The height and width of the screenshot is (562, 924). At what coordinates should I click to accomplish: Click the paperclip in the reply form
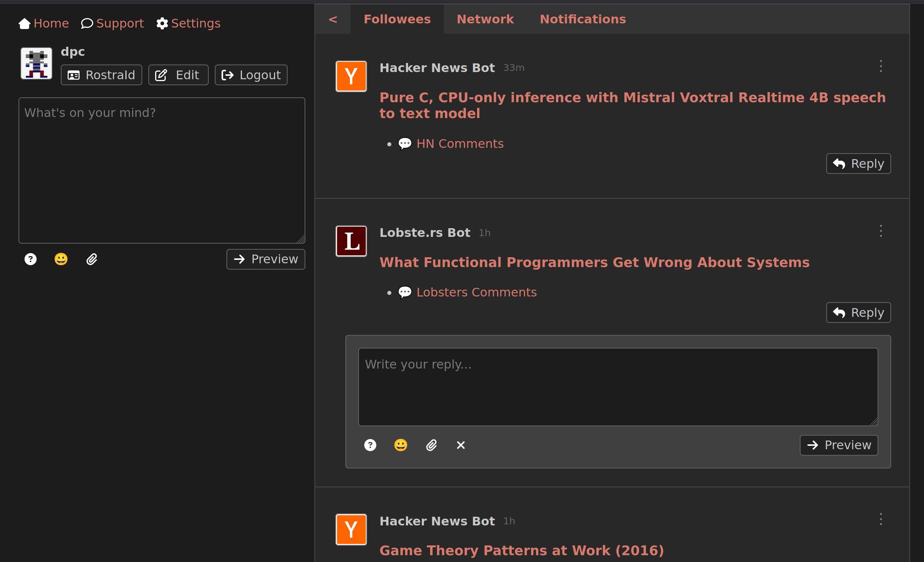coord(431,445)
